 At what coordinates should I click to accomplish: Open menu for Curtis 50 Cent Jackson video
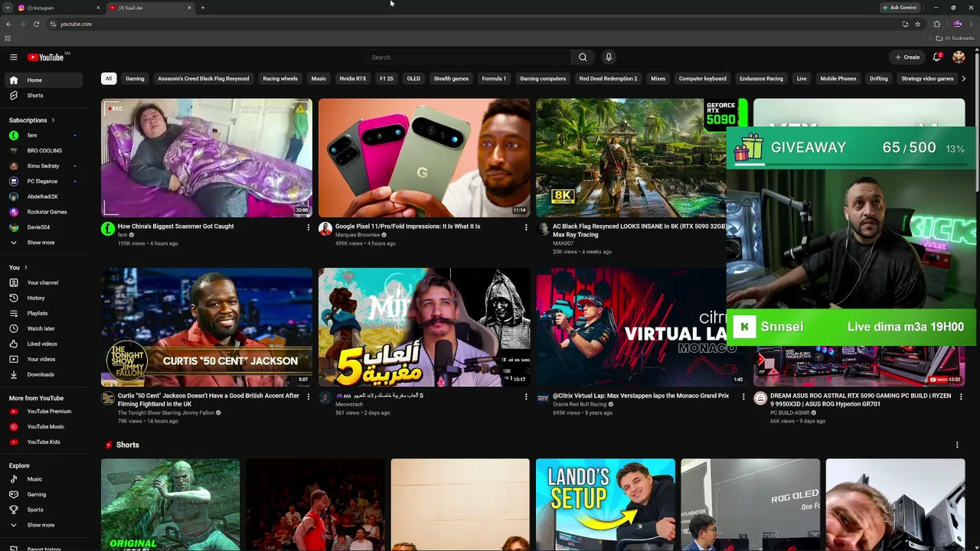tap(309, 396)
